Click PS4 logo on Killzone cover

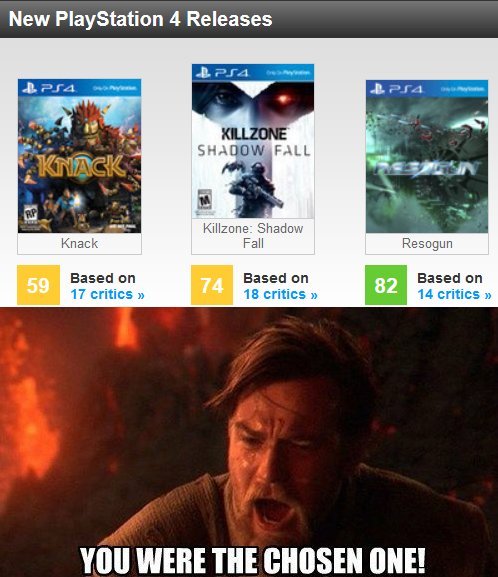[222, 73]
